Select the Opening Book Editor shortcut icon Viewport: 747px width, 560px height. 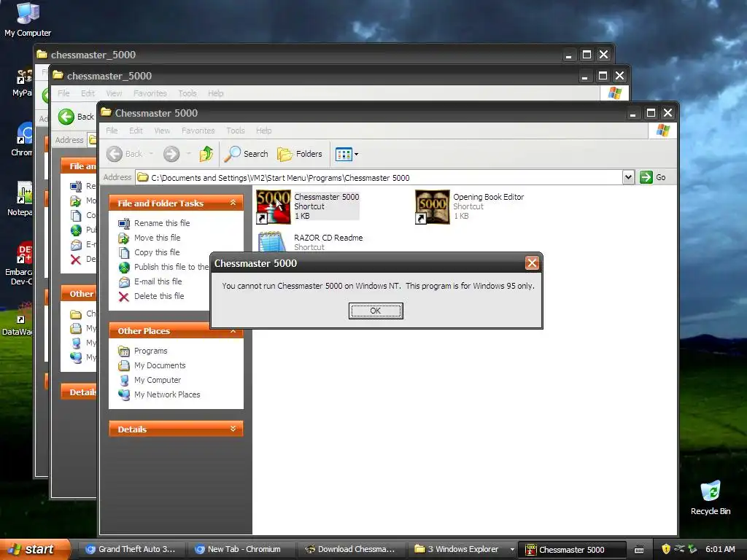(x=432, y=206)
